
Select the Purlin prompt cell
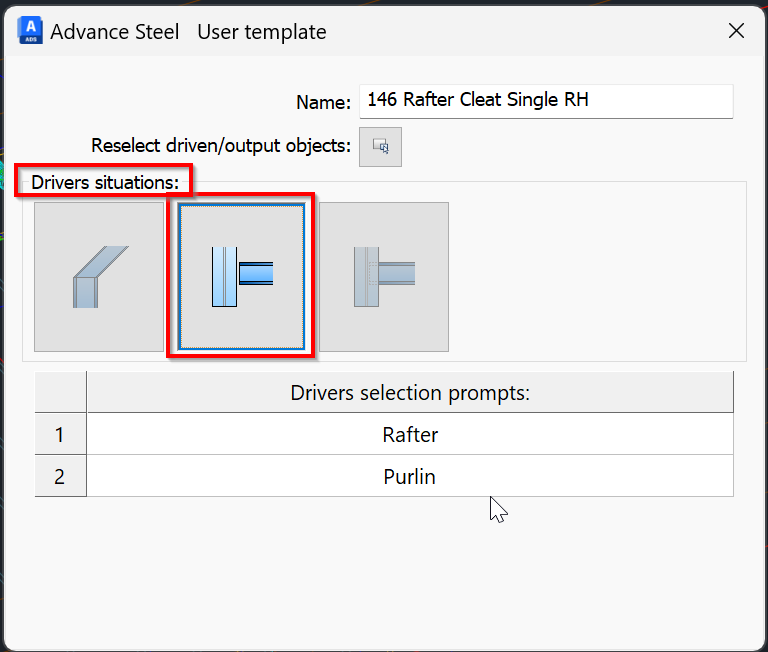click(x=410, y=476)
